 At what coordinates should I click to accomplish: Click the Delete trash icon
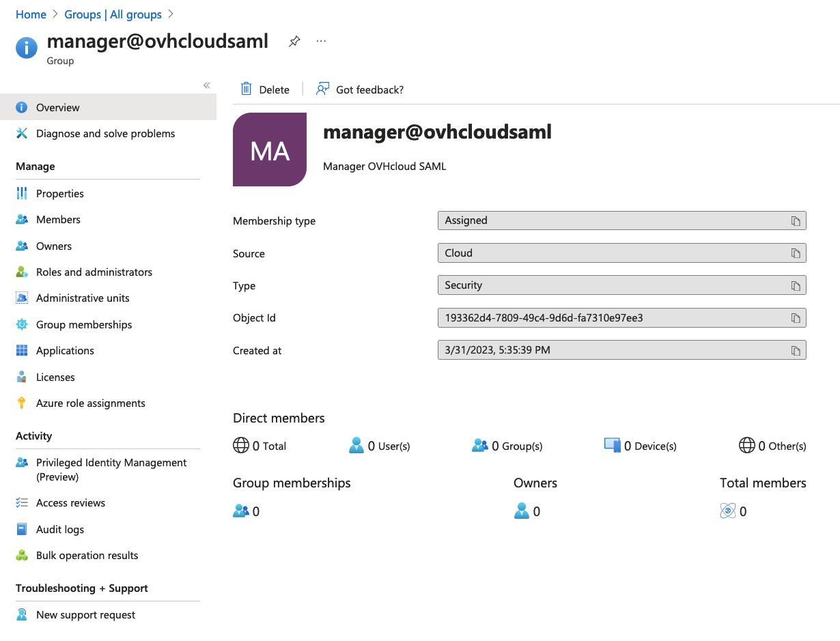[x=246, y=89]
